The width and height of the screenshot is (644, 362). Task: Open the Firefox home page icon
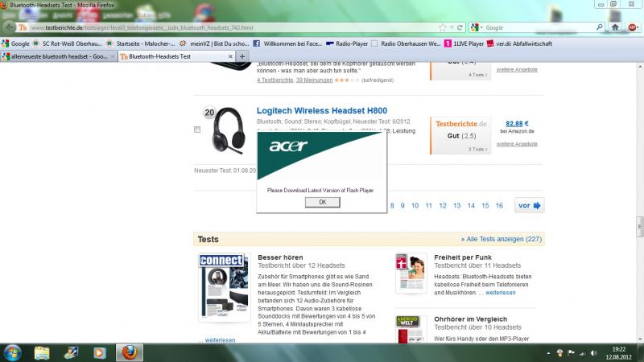pos(613,27)
